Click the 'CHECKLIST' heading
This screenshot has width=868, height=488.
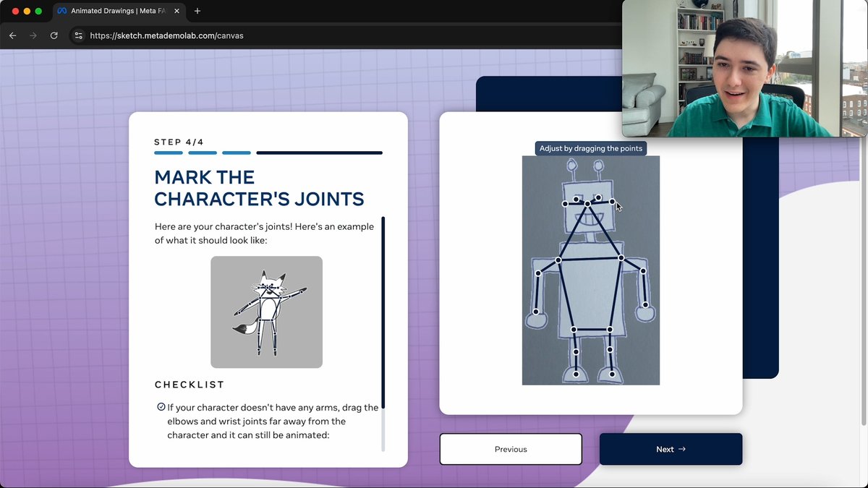(x=190, y=385)
